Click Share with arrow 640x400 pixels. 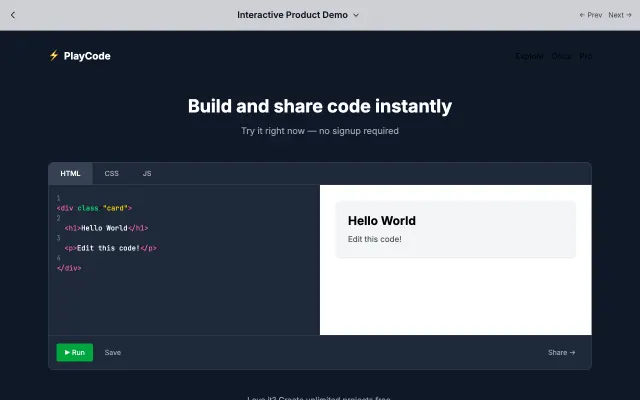562,352
